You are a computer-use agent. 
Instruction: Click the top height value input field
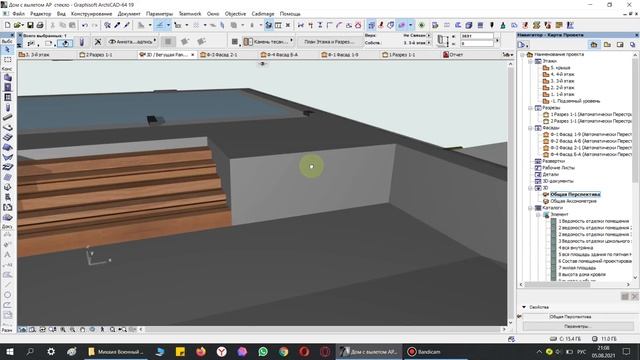[x=477, y=36]
